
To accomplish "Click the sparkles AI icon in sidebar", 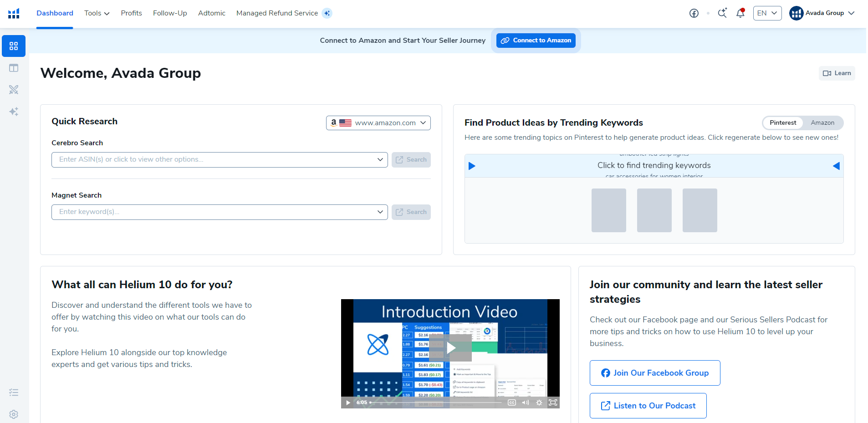I will [x=14, y=112].
